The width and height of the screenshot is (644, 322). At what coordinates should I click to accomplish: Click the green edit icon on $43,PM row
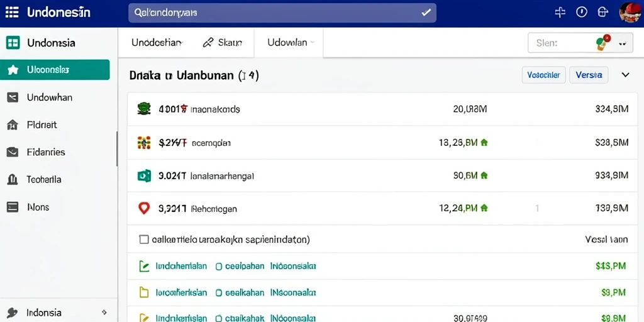tap(144, 266)
